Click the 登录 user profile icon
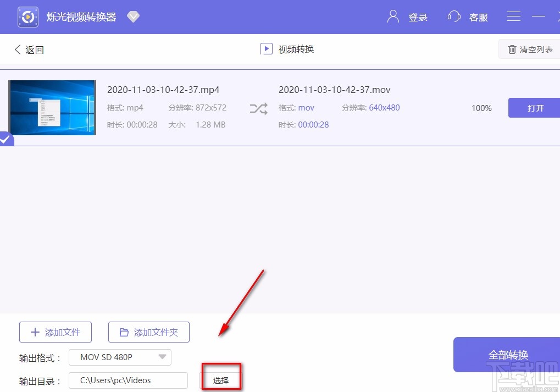The width and height of the screenshot is (560, 392). (392, 16)
